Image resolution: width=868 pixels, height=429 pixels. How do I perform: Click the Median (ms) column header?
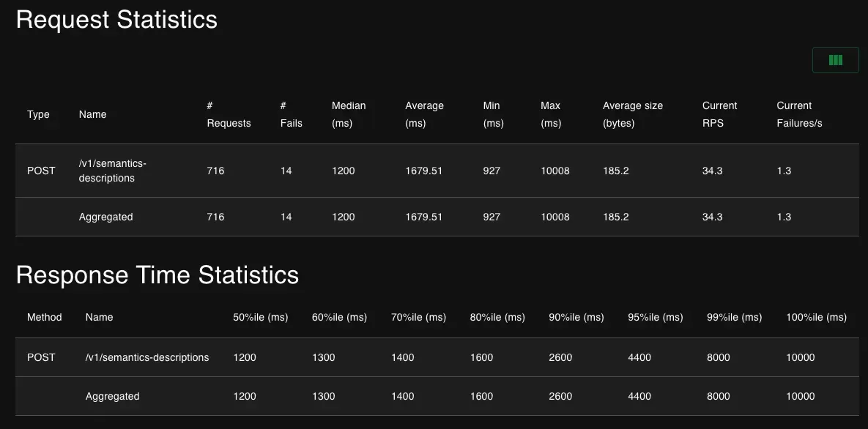click(348, 114)
